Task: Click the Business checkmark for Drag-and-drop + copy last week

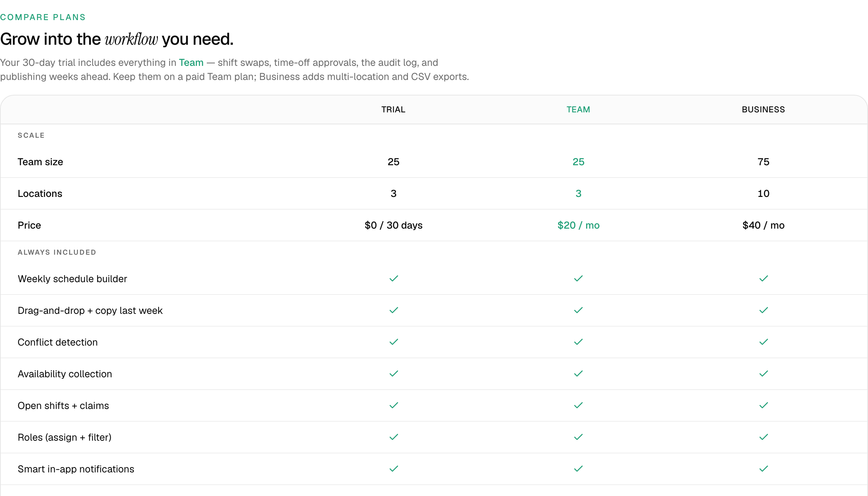Action: coord(763,310)
